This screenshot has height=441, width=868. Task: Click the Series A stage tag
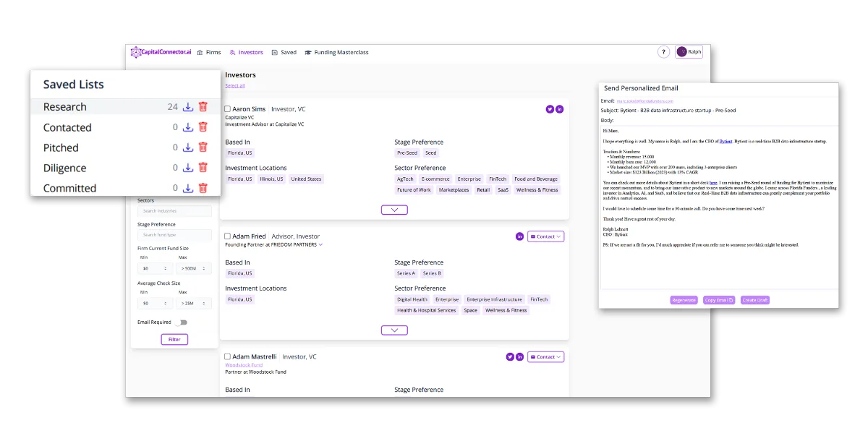tap(407, 273)
